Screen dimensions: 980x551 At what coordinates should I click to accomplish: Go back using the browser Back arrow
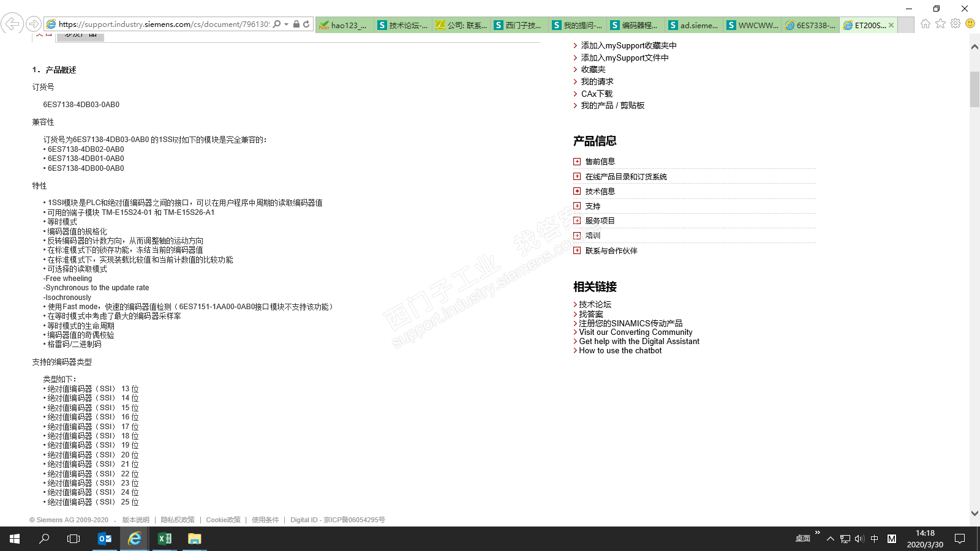(x=12, y=24)
